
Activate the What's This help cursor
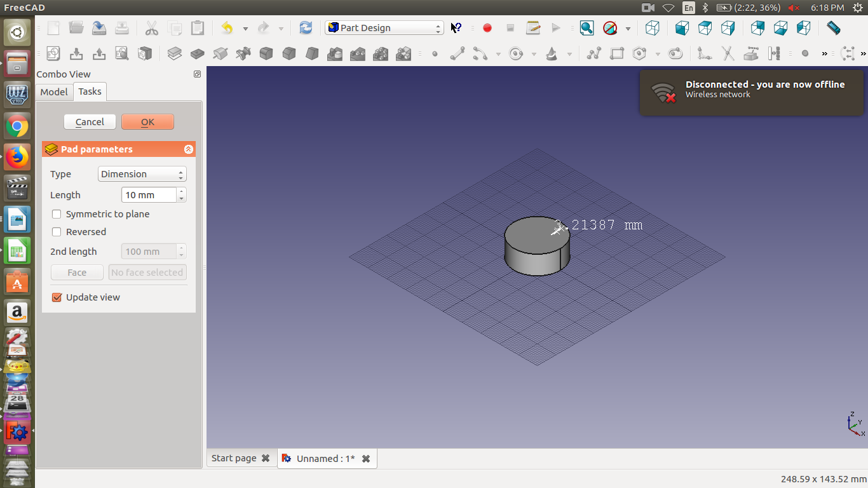(456, 28)
